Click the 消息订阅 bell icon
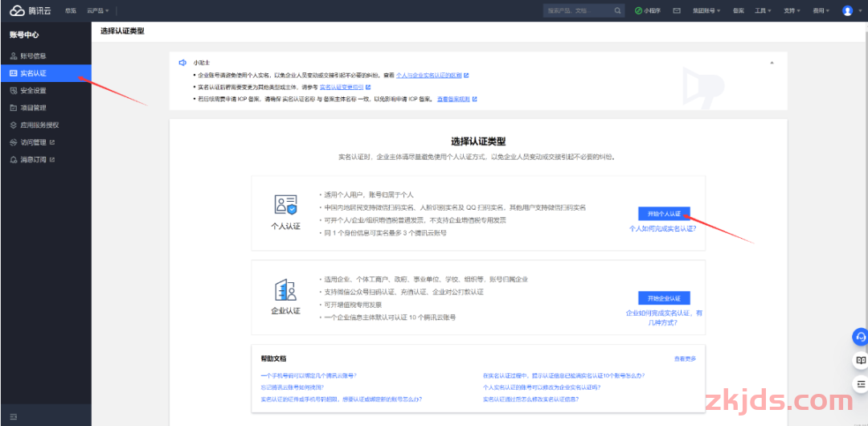This screenshot has width=868, height=426. pyautogui.click(x=14, y=159)
